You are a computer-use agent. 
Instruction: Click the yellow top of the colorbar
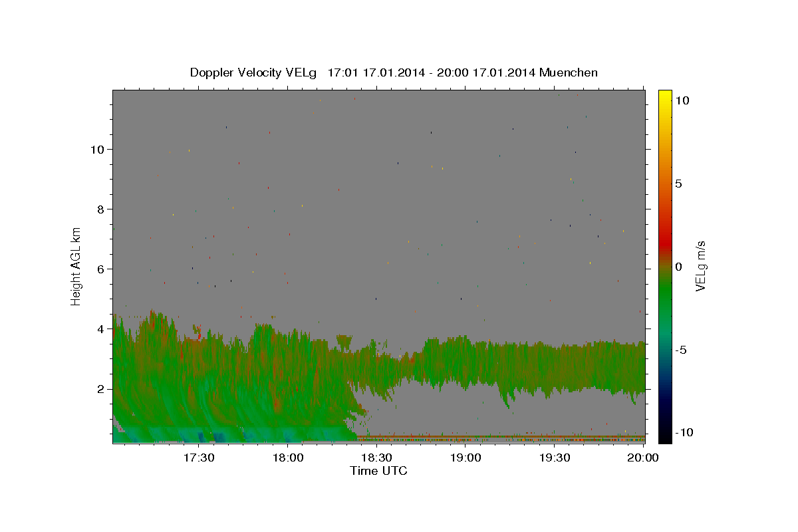pyautogui.click(x=664, y=96)
